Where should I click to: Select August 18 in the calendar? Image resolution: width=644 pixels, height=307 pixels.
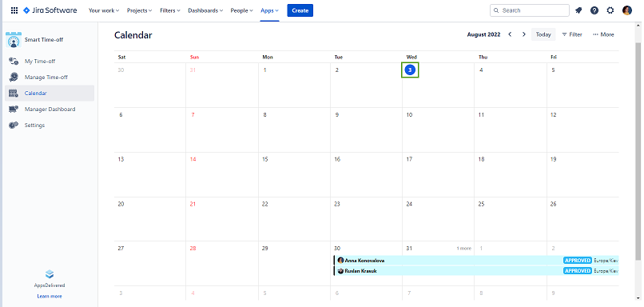[x=511, y=174]
